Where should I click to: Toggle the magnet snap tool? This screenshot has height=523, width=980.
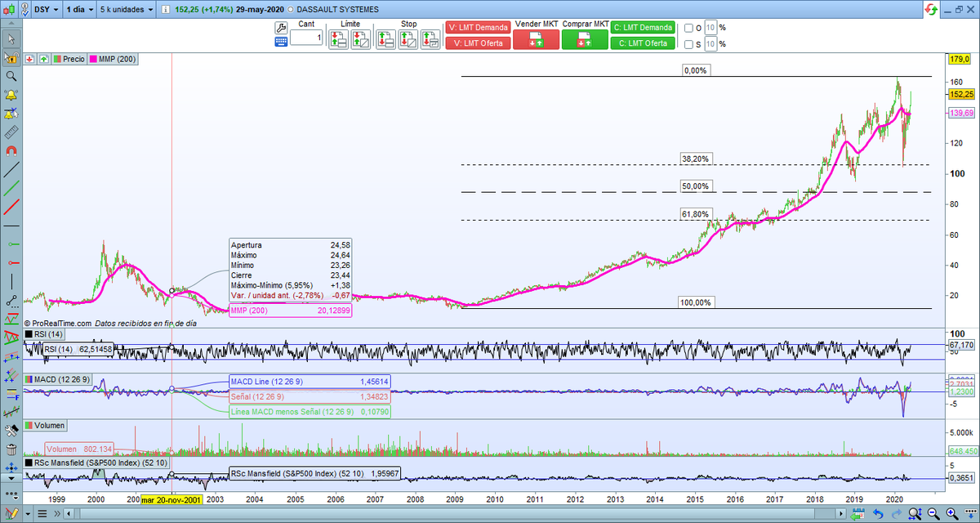pos(11,151)
